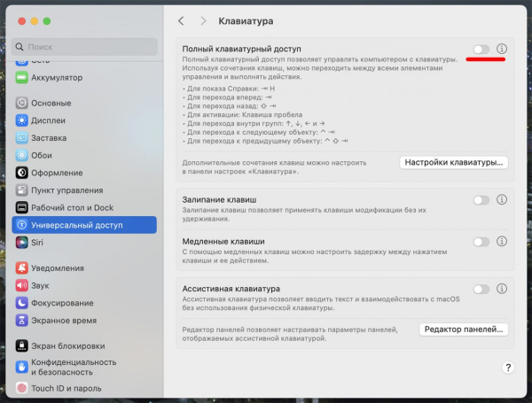This screenshot has height=403, width=532.
Task: Turn on Залипание клавиш switch
Action: [481, 200]
